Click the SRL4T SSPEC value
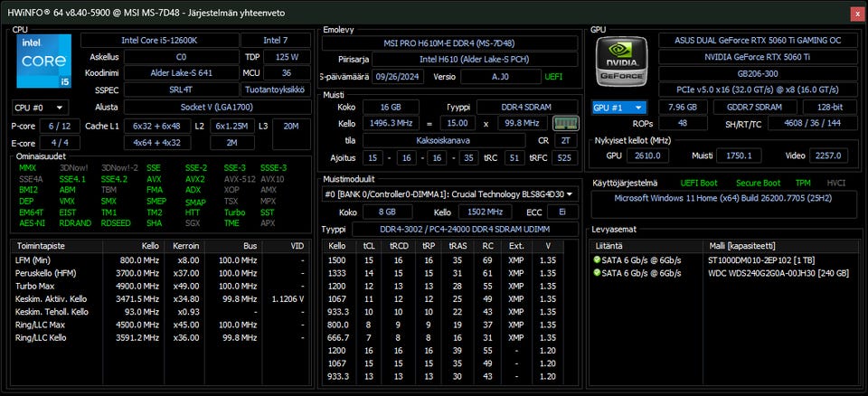 [x=181, y=90]
